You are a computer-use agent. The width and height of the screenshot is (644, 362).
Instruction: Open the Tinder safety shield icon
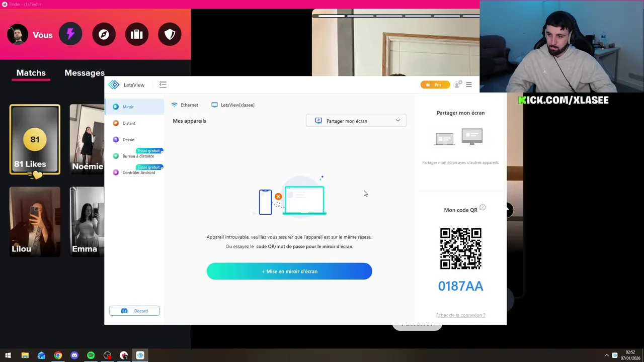[x=170, y=34]
